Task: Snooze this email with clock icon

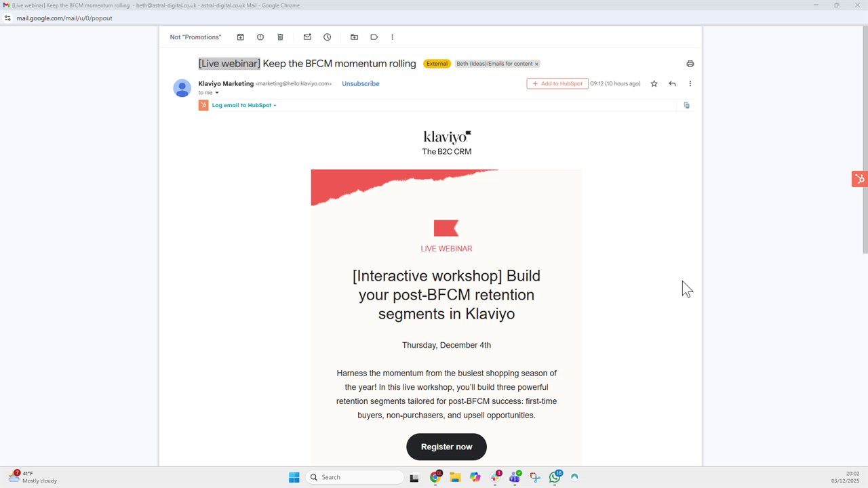Action: tap(327, 37)
